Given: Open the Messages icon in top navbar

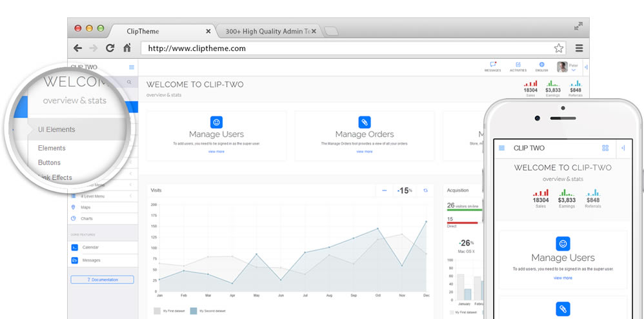Looking at the screenshot, I should tap(493, 66).
